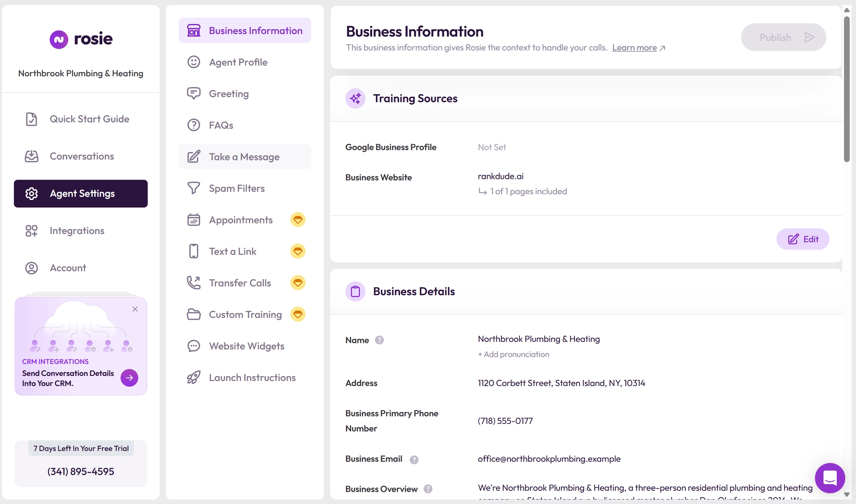Go to Conversations

click(x=80, y=156)
